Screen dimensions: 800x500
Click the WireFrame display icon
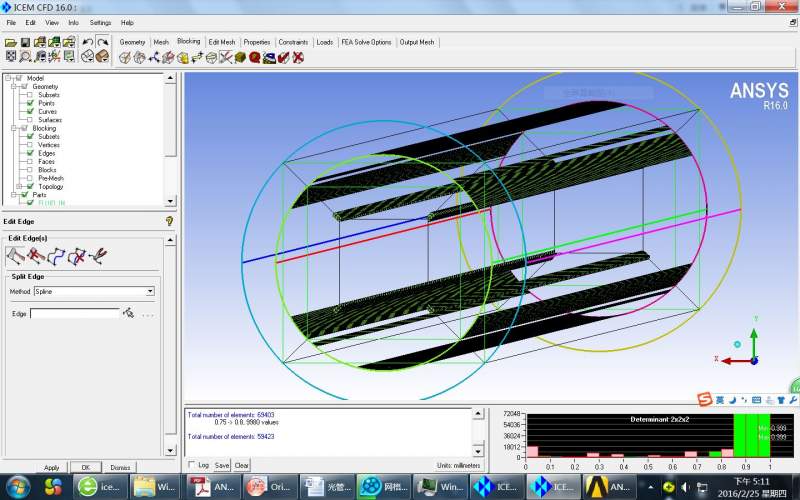tap(88, 56)
